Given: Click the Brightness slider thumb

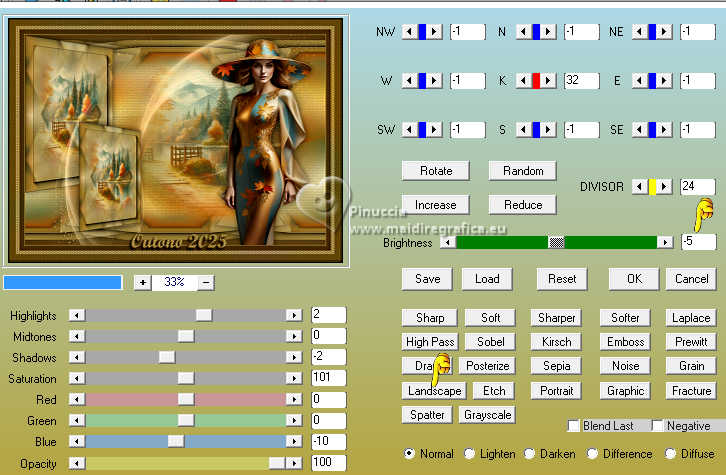Looking at the screenshot, I should coord(556,242).
